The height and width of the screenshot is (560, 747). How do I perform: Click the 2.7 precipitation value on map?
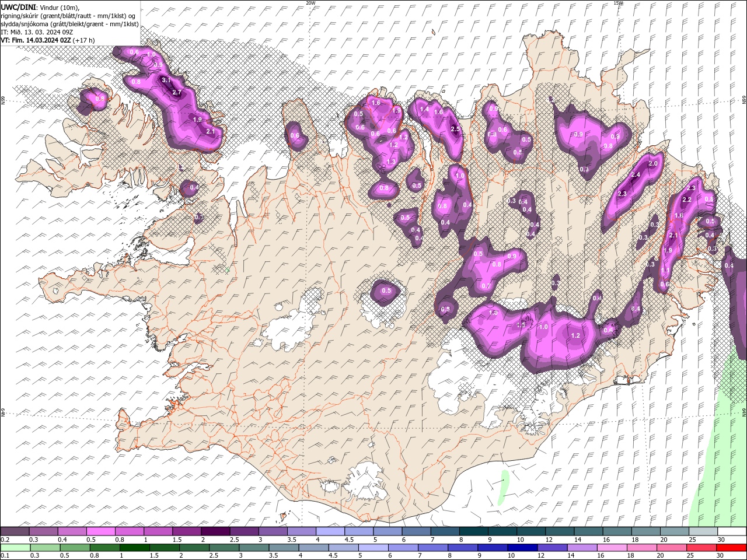pyautogui.click(x=177, y=93)
